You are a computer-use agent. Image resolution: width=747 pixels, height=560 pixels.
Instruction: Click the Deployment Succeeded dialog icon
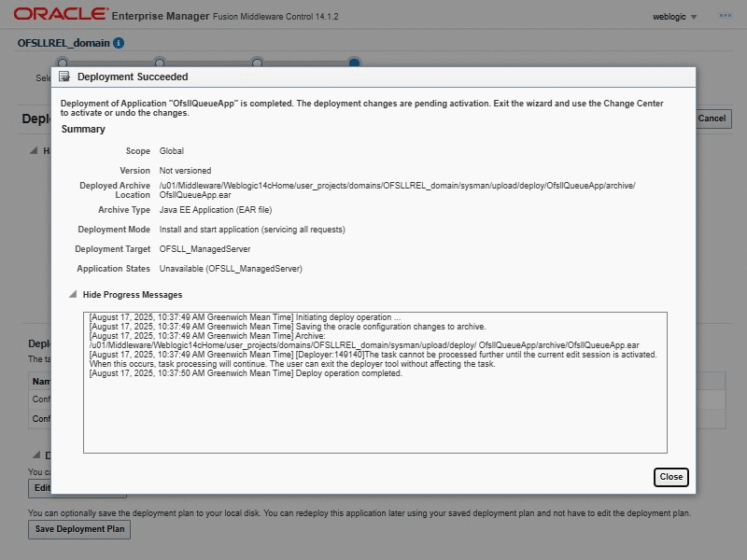pyautogui.click(x=64, y=77)
